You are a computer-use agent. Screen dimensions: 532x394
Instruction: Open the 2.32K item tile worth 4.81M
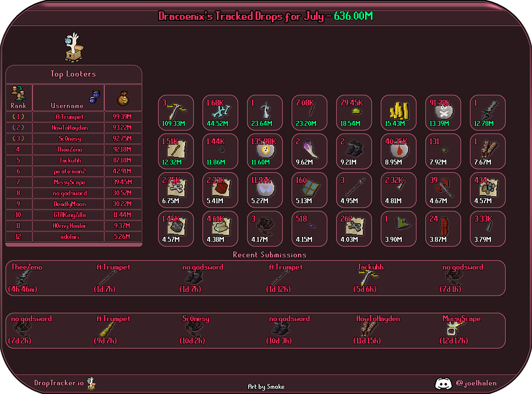click(398, 190)
